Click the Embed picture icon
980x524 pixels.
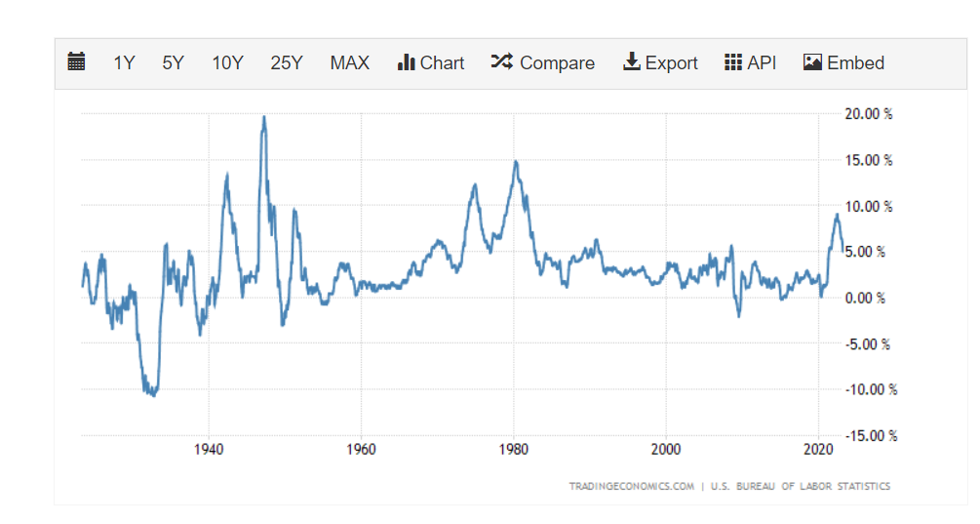point(812,61)
